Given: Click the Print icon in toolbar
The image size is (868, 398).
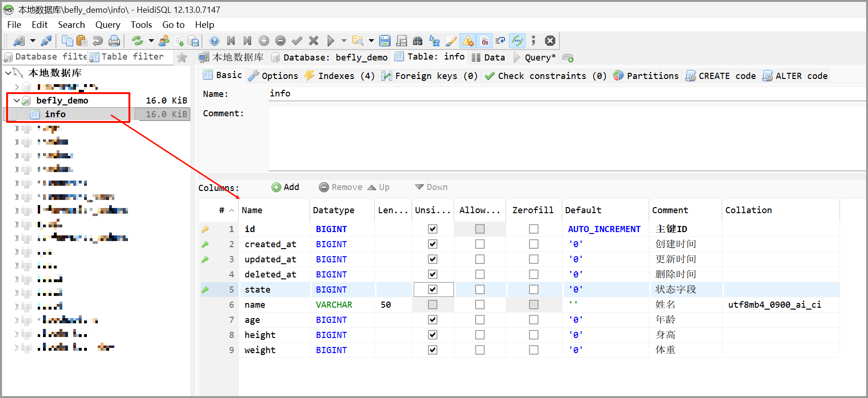Looking at the screenshot, I should tap(114, 41).
